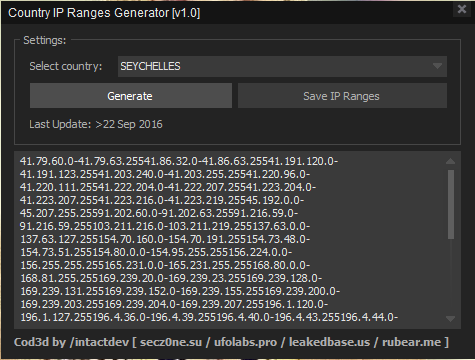This screenshot has height=360, width=475.
Task: Close the Country IP Ranges Generator window
Action: click(462, 9)
